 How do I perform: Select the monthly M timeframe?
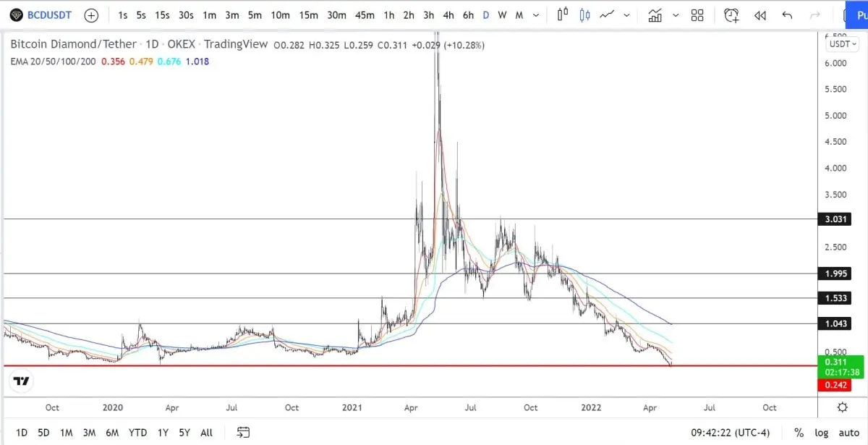(x=519, y=14)
